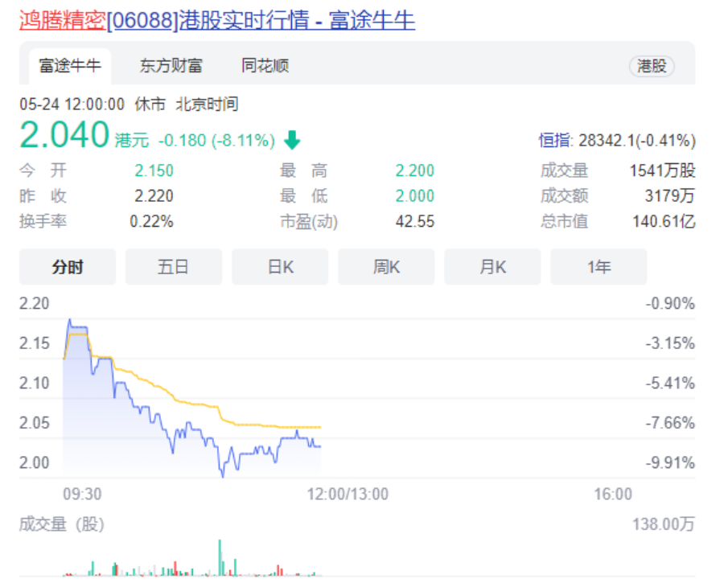Click the 总市值 value 140.61亿

pyautogui.click(x=664, y=221)
